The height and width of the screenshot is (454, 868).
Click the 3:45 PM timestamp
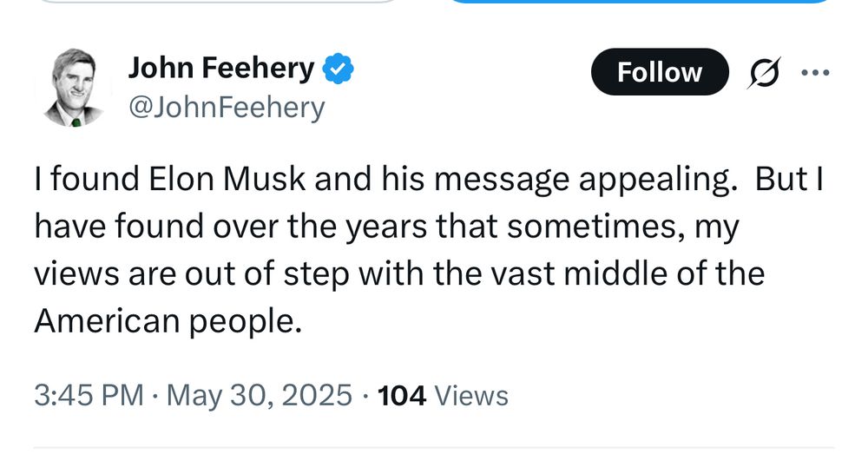tap(89, 396)
